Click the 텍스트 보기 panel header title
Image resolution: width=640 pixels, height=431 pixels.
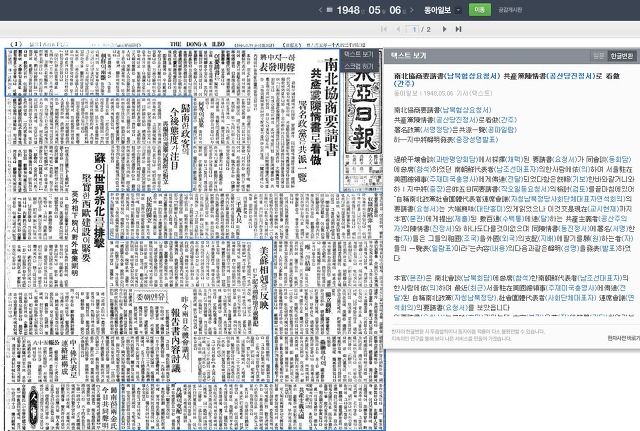point(408,56)
